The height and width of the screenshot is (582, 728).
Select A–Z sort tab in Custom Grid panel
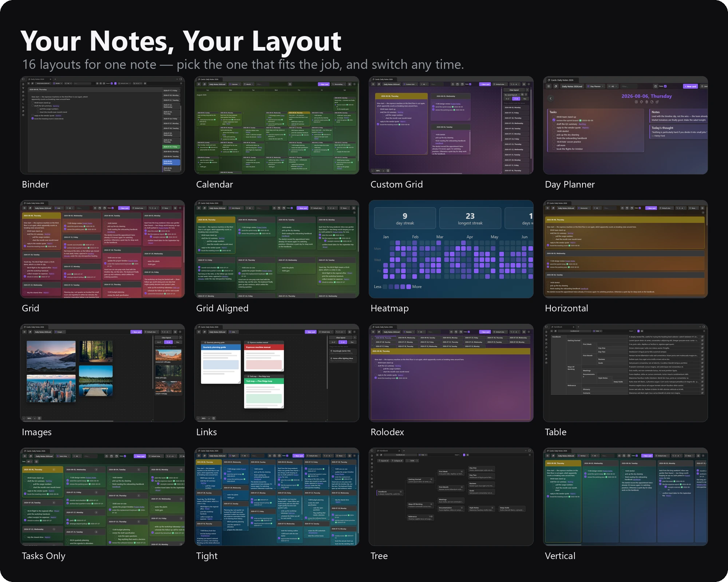[x=507, y=99]
